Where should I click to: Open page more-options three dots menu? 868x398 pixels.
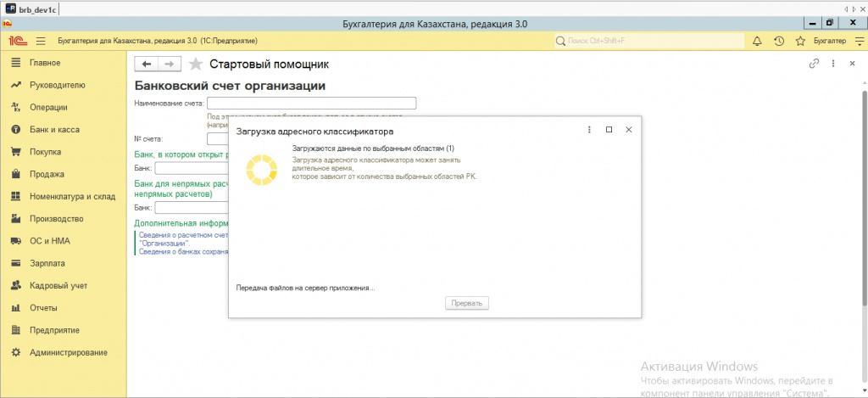(x=833, y=64)
